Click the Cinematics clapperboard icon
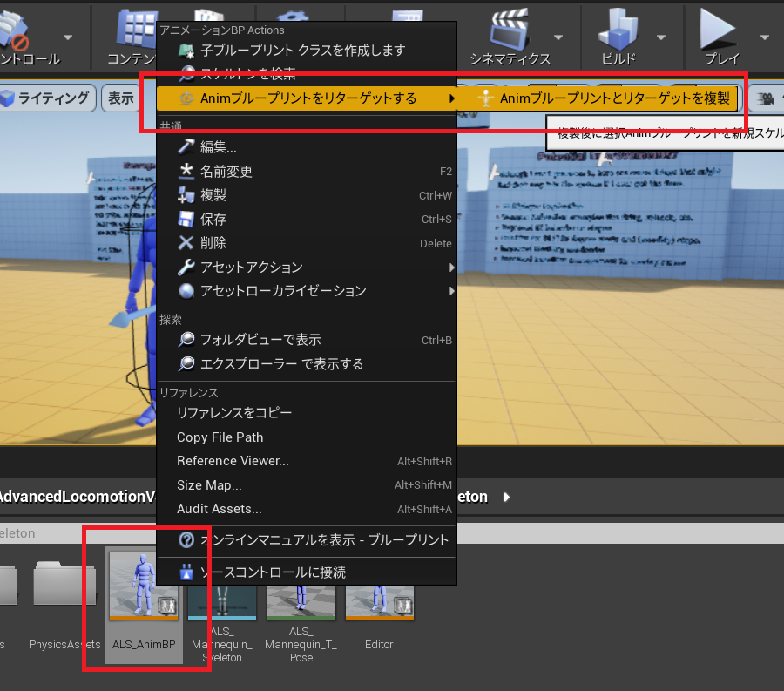784x691 pixels. (x=509, y=28)
